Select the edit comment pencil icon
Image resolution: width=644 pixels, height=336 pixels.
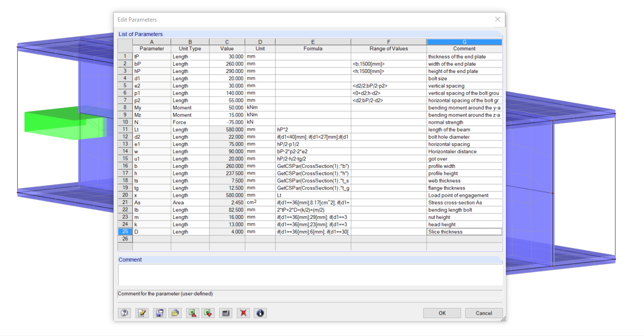tap(142, 312)
